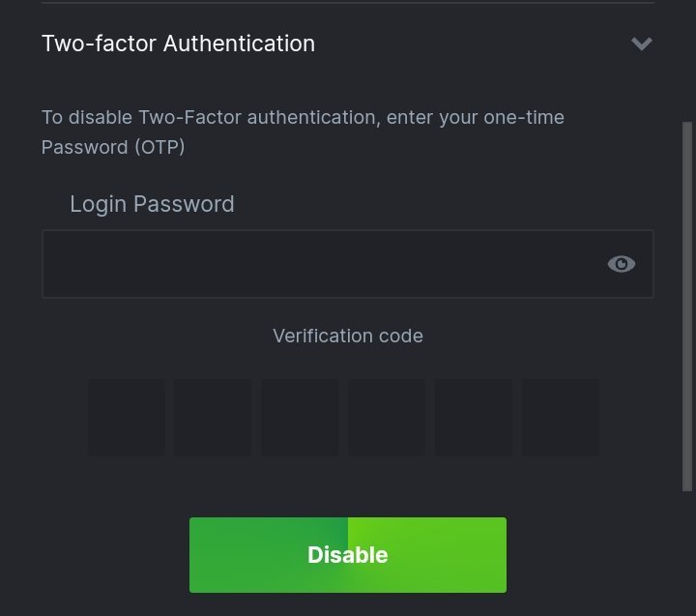
Task: Click the Login Password label
Action: pyautogui.click(x=152, y=204)
